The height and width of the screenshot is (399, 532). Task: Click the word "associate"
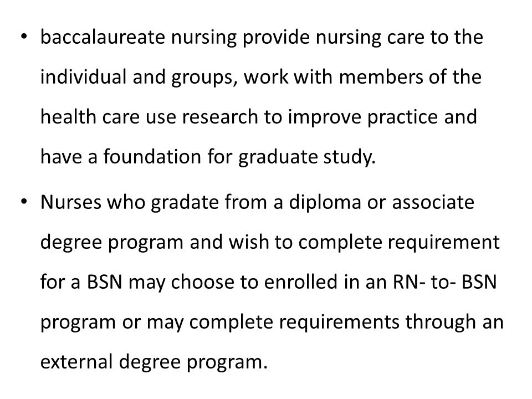pyautogui.click(x=433, y=202)
